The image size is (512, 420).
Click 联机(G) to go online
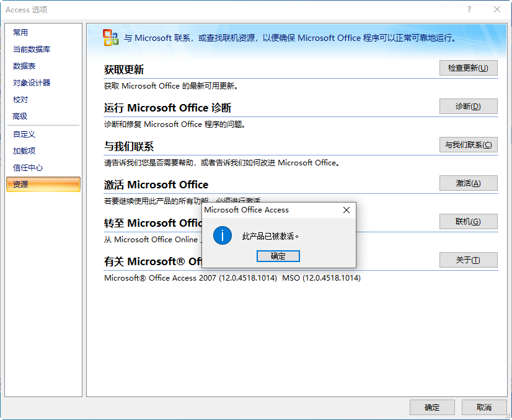tap(468, 221)
